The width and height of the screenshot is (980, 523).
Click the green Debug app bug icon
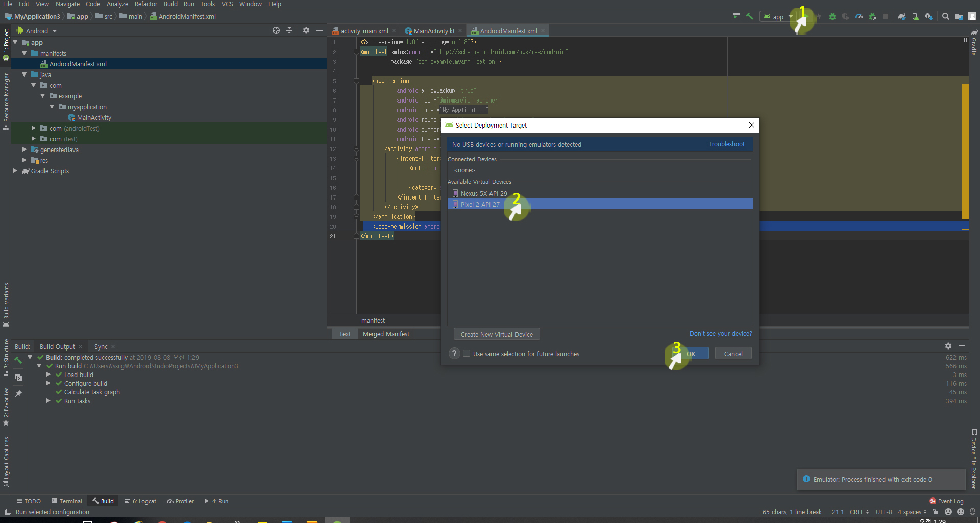[832, 17]
